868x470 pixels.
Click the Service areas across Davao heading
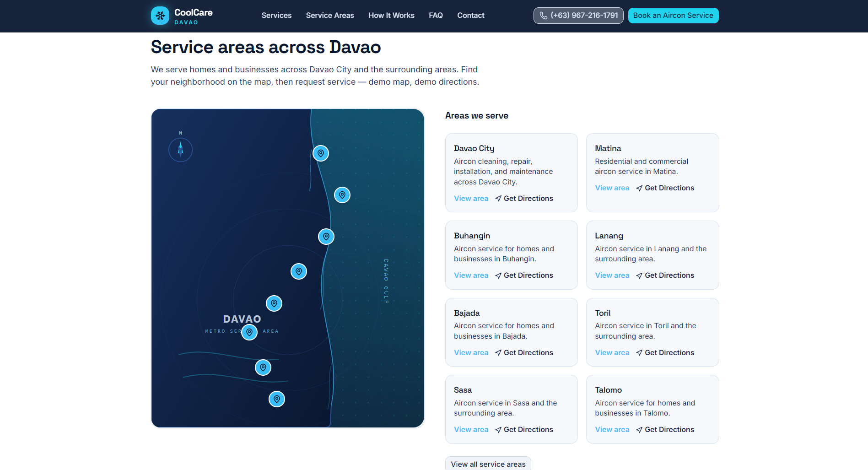(266, 47)
